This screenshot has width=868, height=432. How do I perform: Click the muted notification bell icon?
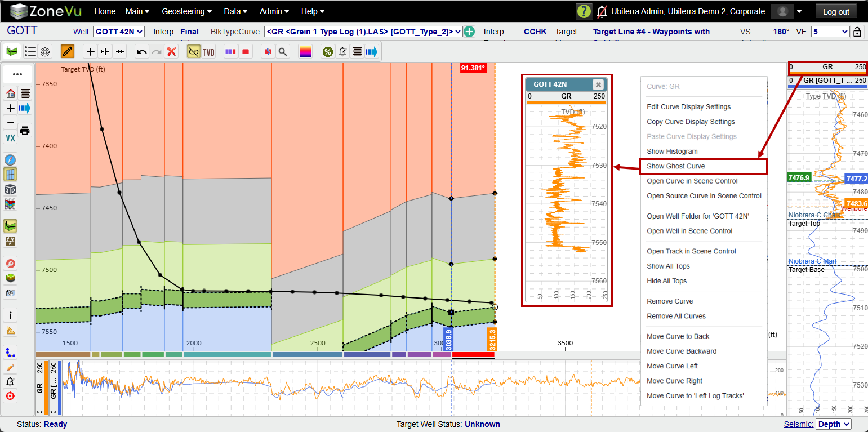(x=602, y=11)
